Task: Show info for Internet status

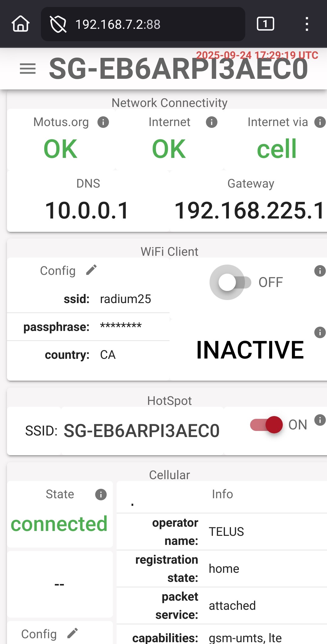Action: pyautogui.click(x=212, y=122)
